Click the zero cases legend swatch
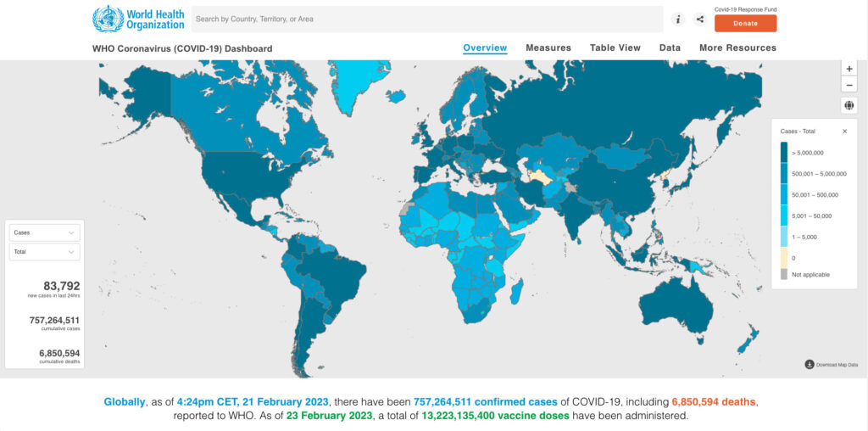This screenshot has height=431, width=868. (x=784, y=258)
